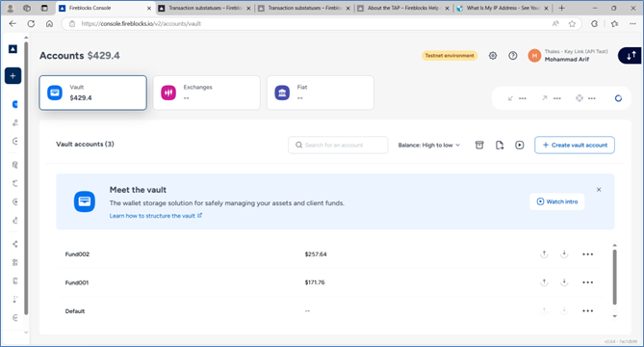Click the Accounts $429.4 page title
644x347 pixels.
[80, 56]
